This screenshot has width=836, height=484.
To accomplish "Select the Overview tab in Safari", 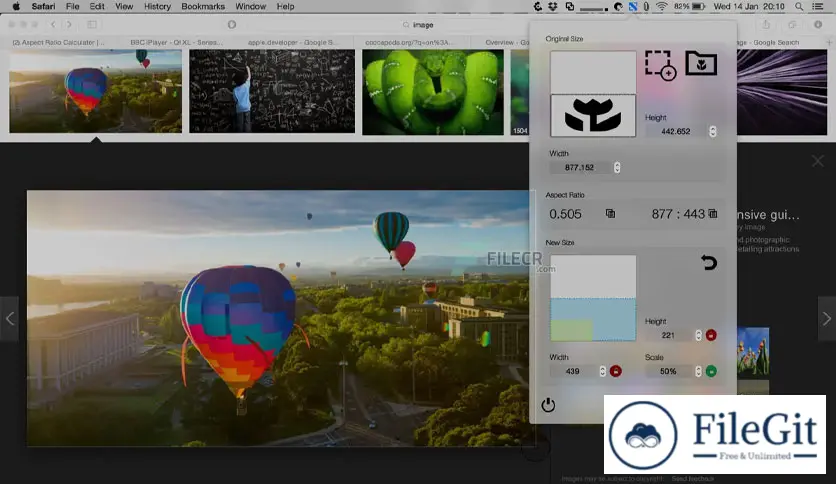I will (x=507, y=42).
